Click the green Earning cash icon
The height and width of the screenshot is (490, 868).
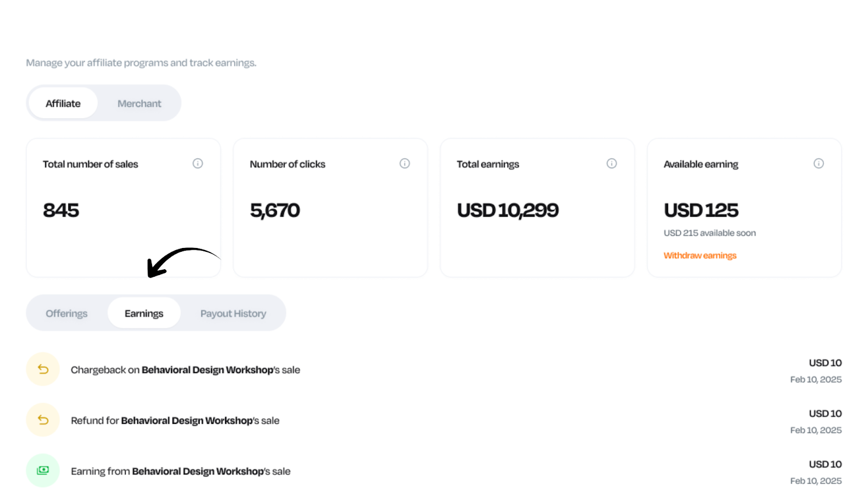point(43,470)
